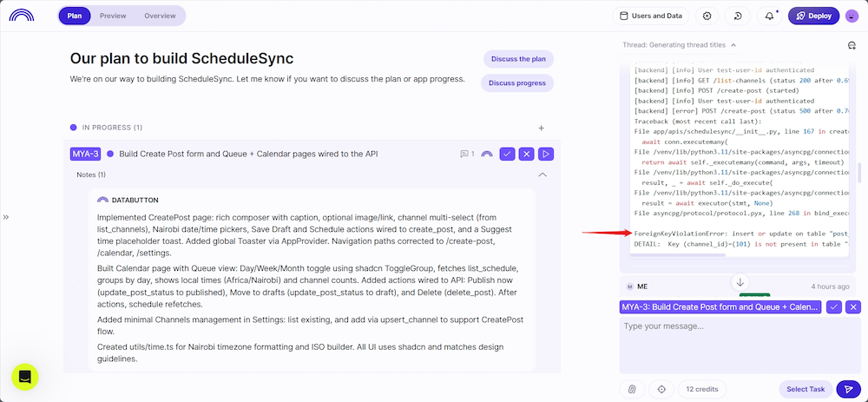Mark MYA-3 task done with checkmark

click(x=507, y=154)
